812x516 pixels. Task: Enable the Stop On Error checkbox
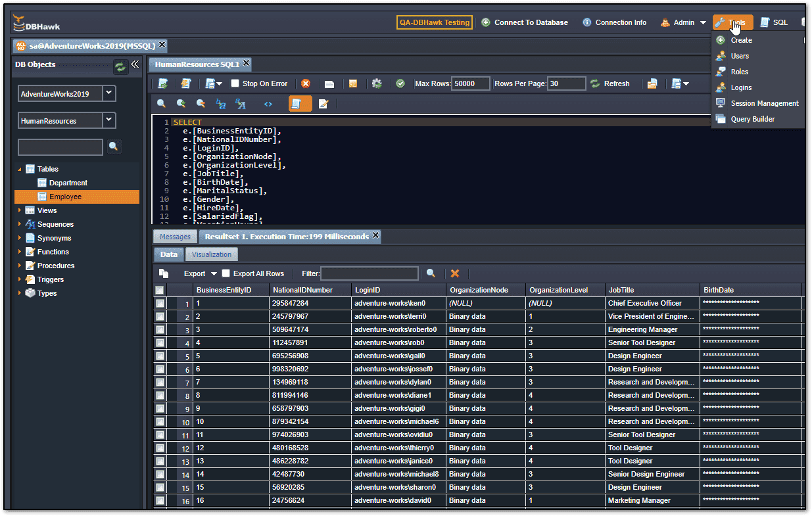pyautogui.click(x=235, y=83)
